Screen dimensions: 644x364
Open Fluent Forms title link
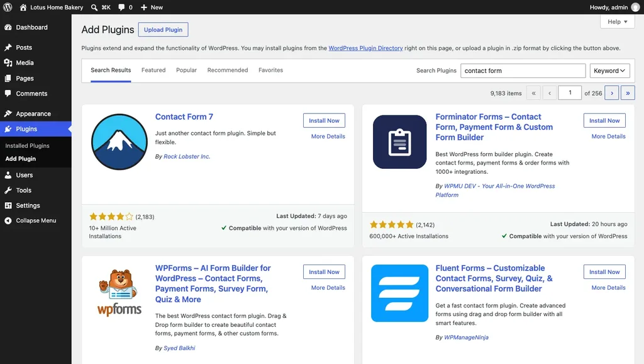coord(494,278)
